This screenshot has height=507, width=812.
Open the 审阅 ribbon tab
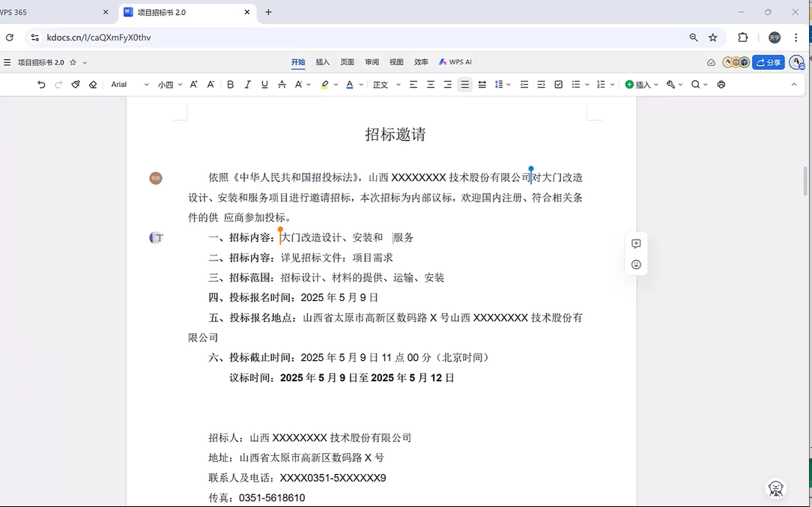[372, 62]
